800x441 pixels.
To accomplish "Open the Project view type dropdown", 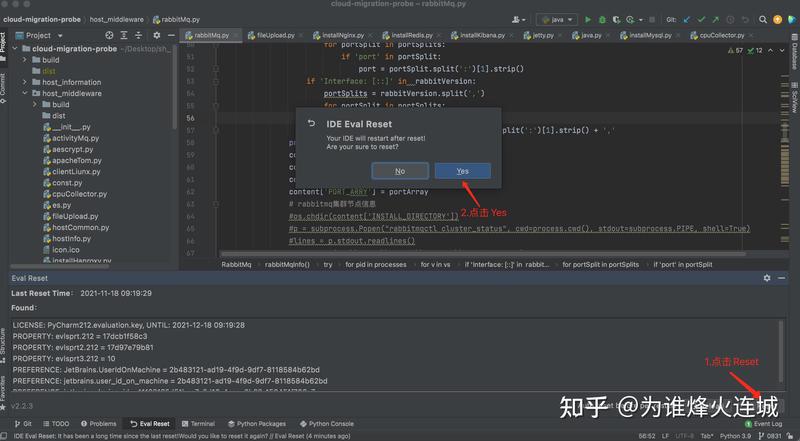I will click(x=60, y=36).
